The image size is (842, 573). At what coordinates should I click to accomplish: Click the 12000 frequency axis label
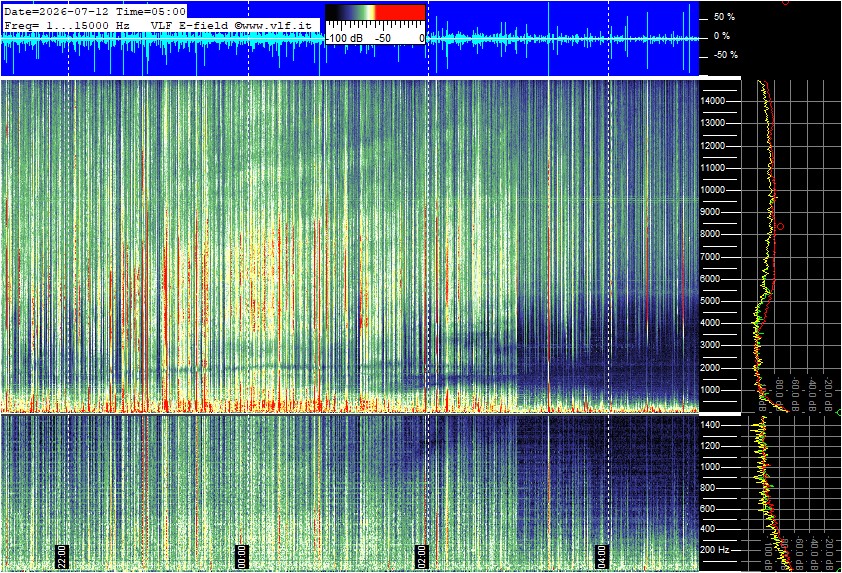pos(713,146)
